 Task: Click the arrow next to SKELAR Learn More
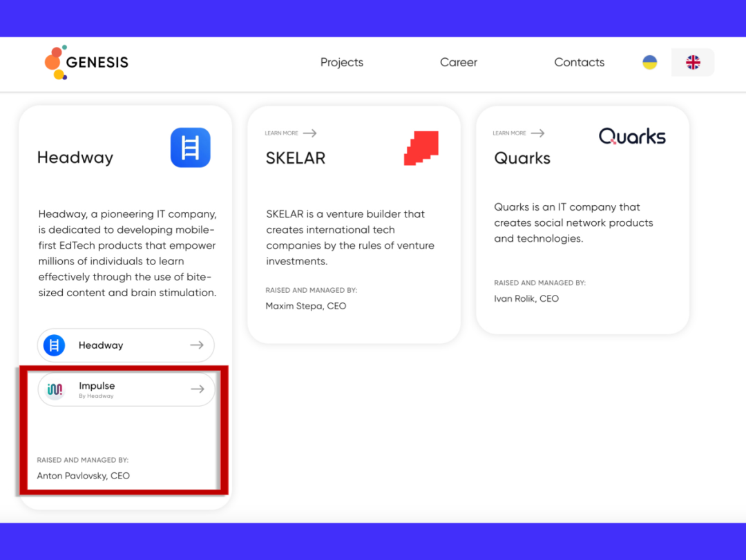tap(309, 133)
